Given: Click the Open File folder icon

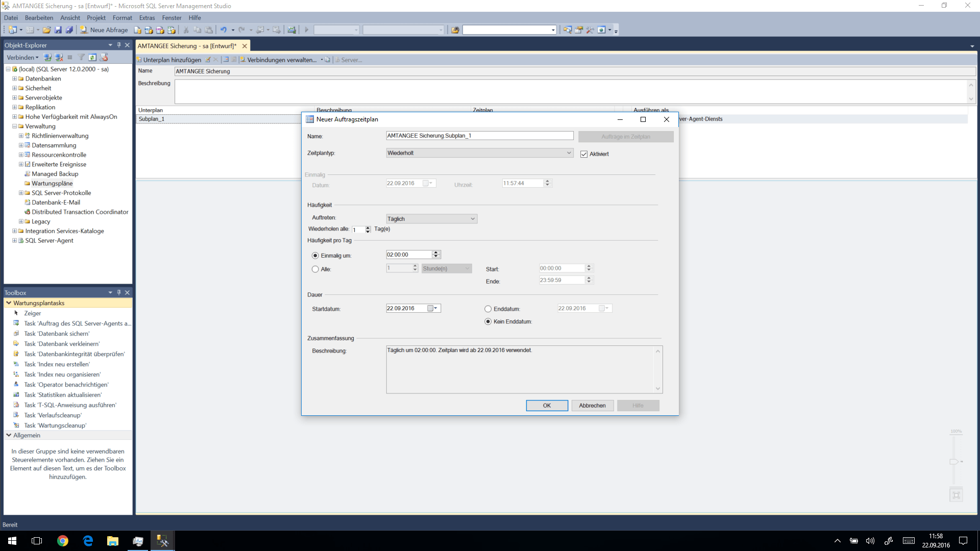Looking at the screenshot, I should [x=47, y=30].
